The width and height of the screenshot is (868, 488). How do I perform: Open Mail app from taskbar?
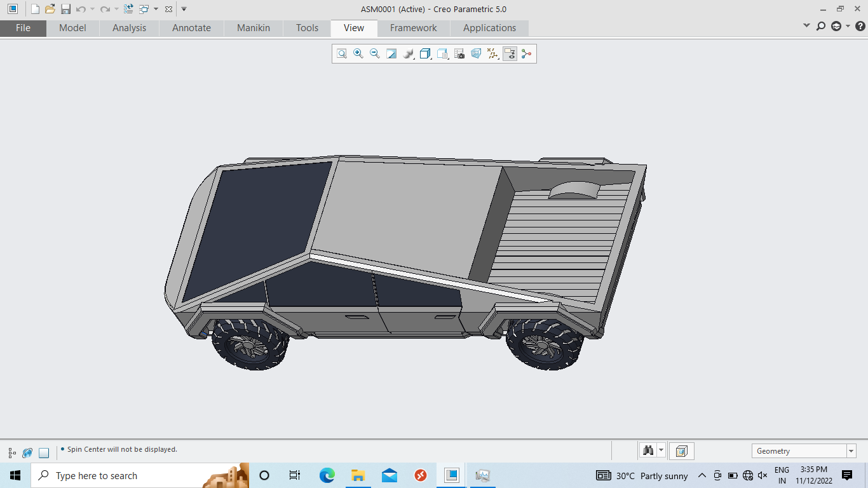(390, 475)
